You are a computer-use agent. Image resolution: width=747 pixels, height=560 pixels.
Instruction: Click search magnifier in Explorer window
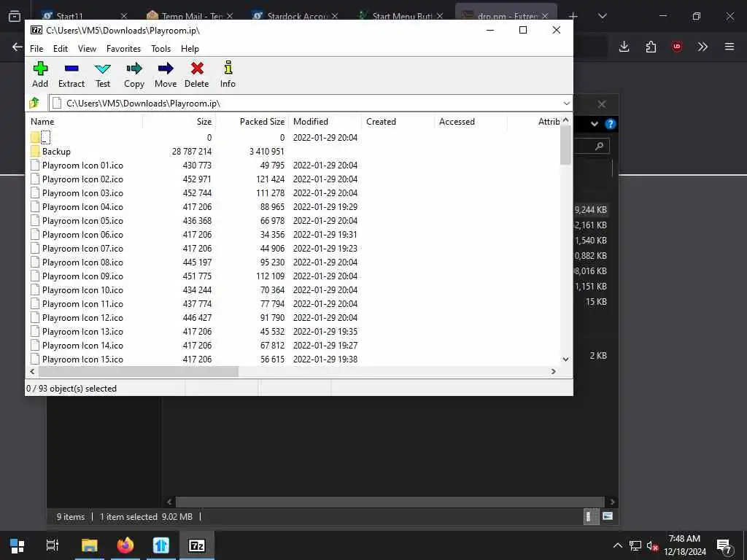tap(600, 146)
